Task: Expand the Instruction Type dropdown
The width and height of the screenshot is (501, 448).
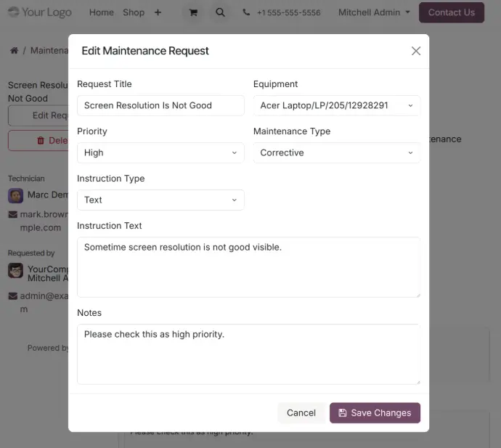Action: point(160,200)
